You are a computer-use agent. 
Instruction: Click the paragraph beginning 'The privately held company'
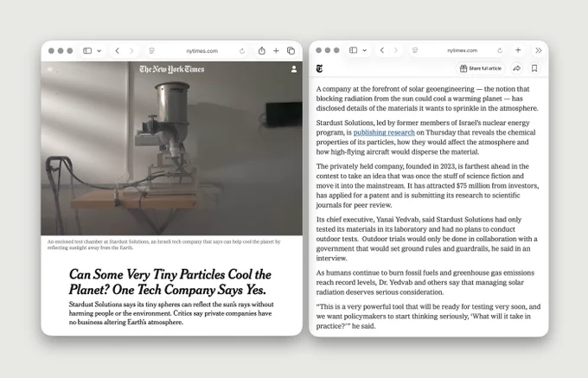427,186
